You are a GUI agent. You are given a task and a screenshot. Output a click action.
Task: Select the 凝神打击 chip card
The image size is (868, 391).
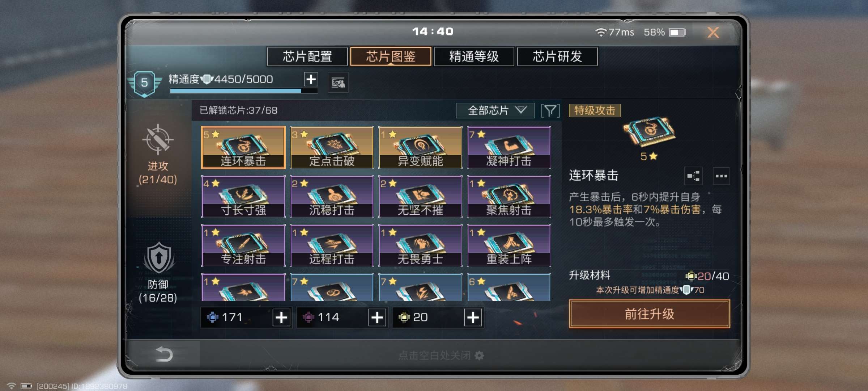[509, 148]
